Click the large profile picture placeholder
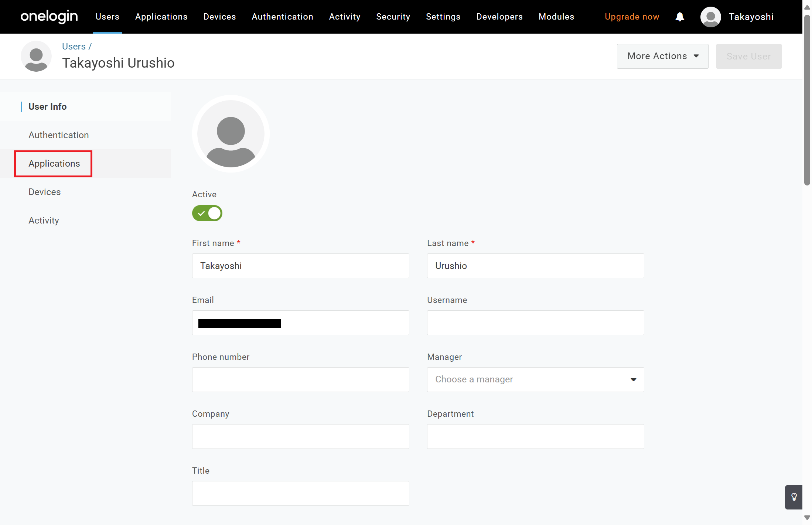812x525 pixels. pyautogui.click(x=231, y=134)
